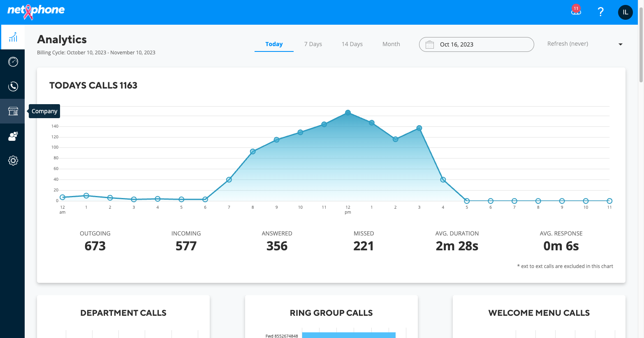Open the help question mark icon
The width and height of the screenshot is (644, 338).
tap(601, 12)
